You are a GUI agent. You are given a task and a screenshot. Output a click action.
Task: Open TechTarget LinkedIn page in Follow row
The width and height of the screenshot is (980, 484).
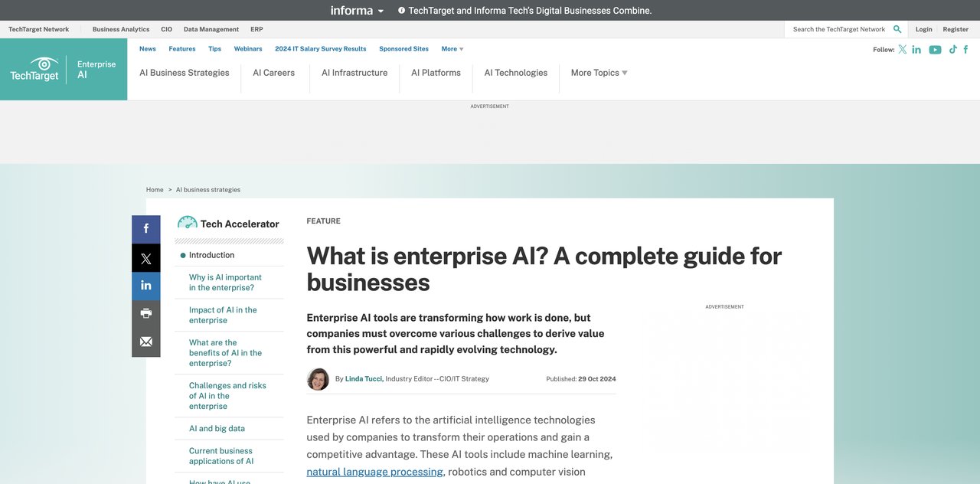click(x=916, y=49)
